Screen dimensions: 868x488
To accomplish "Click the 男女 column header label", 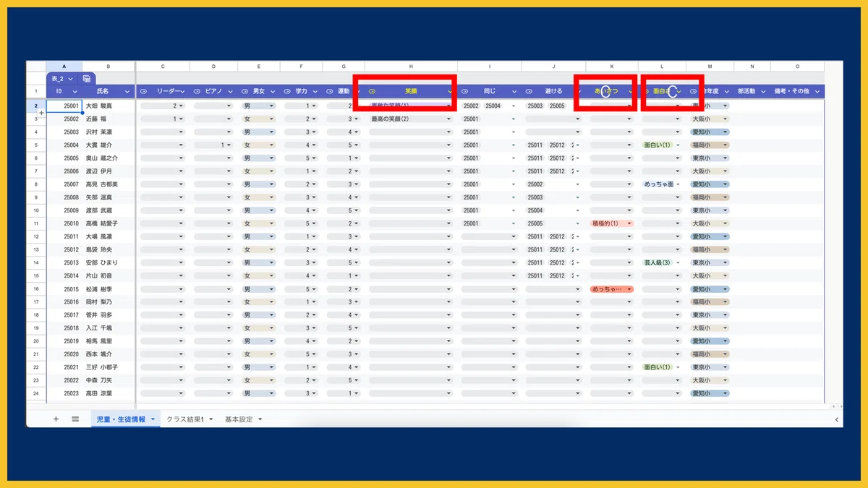I will tap(259, 92).
